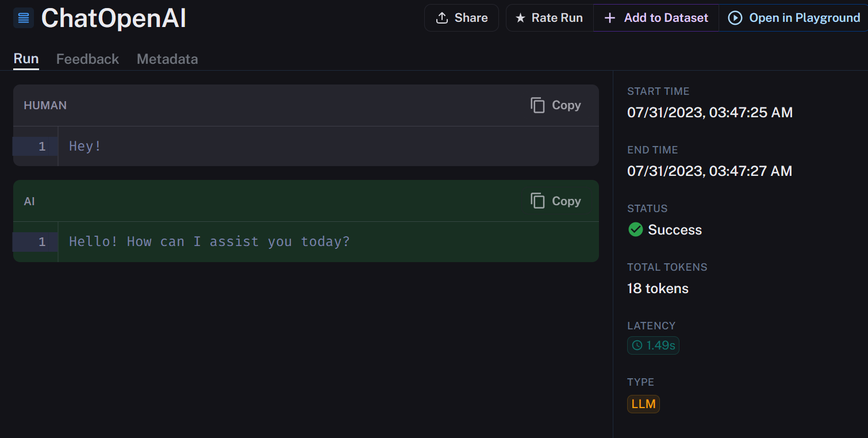Screen dimensions: 868x438
Task: Click line number 1 in the HUMAN block
Action: (42, 147)
